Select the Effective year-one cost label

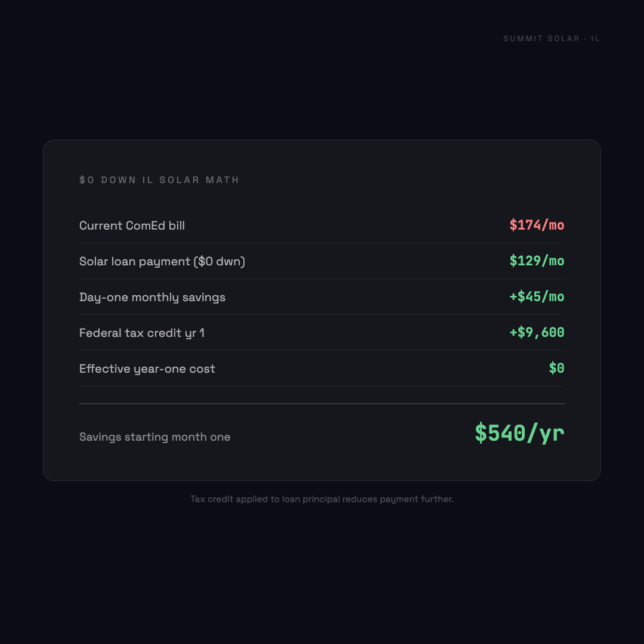[x=147, y=369]
